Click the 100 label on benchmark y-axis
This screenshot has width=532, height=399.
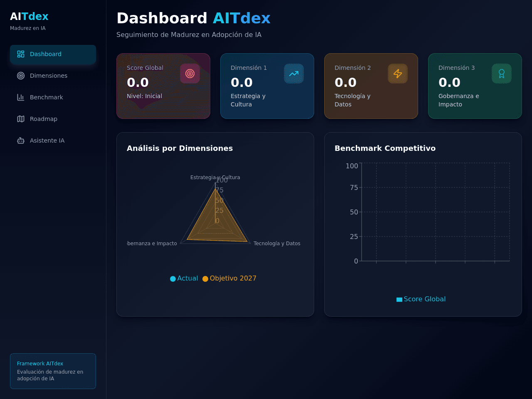click(x=352, y=166)
